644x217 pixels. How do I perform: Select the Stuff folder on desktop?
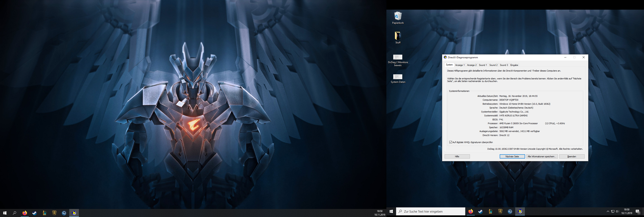tap(398, 36)
